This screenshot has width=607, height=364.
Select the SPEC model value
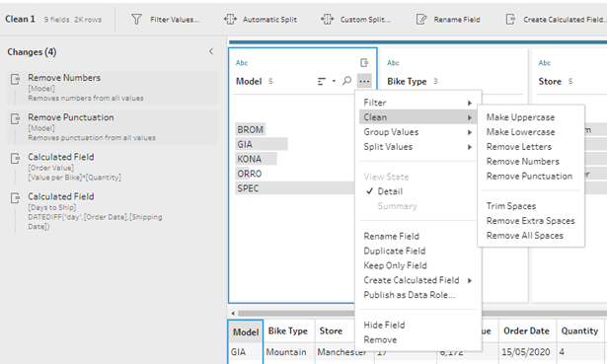295,188
